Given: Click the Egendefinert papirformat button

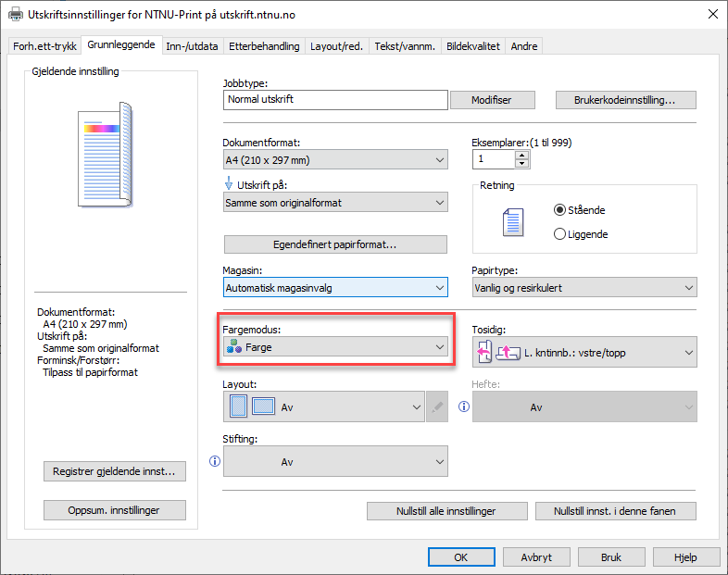Looking at the screenshot, I should click(335, 244).
